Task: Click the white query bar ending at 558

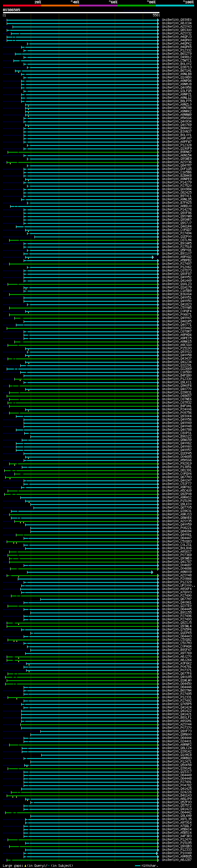Action: pos(81,13)
